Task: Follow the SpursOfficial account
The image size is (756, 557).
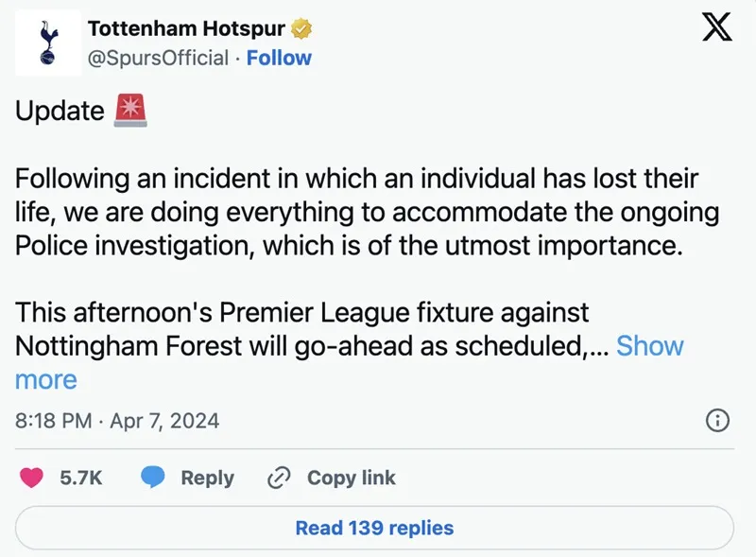Action: [x=279, y=58]
